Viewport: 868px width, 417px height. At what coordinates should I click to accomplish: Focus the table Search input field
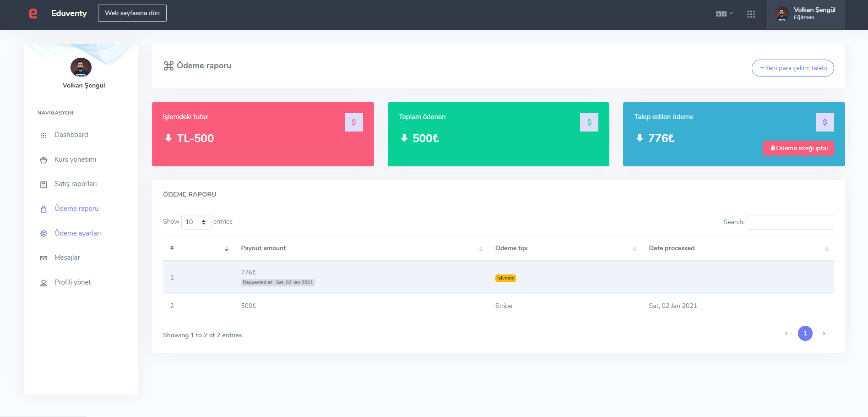pyautogui.click(x=791, y=222)
